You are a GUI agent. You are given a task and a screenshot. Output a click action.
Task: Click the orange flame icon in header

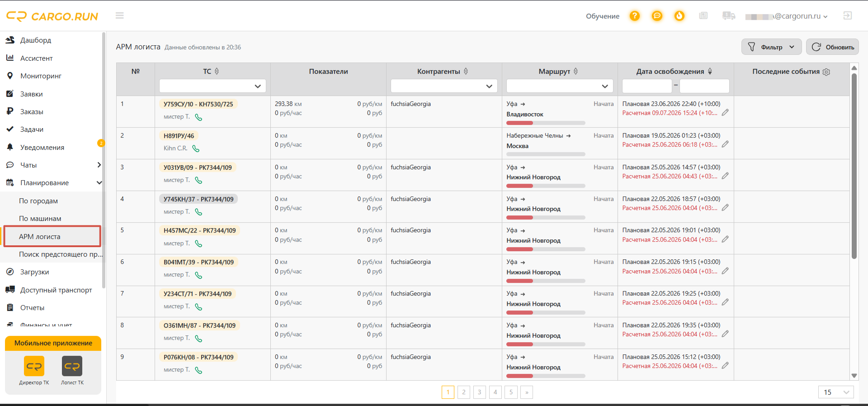(679, 16)
